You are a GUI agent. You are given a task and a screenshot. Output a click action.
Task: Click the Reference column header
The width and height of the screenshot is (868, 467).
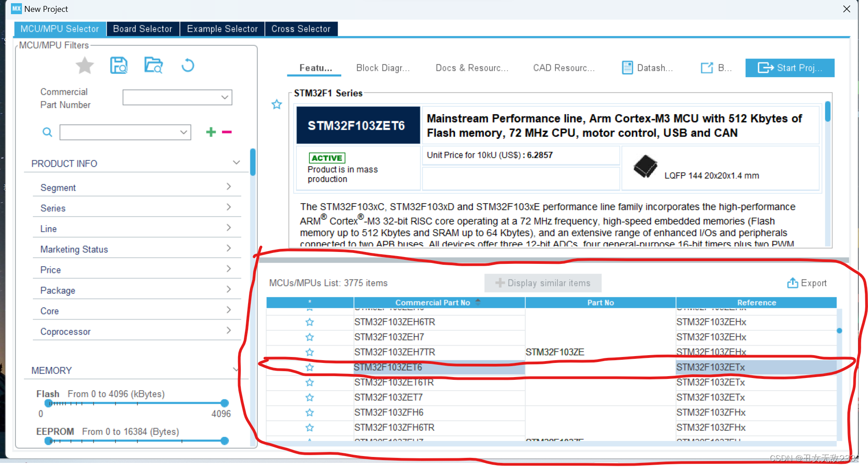756,303
